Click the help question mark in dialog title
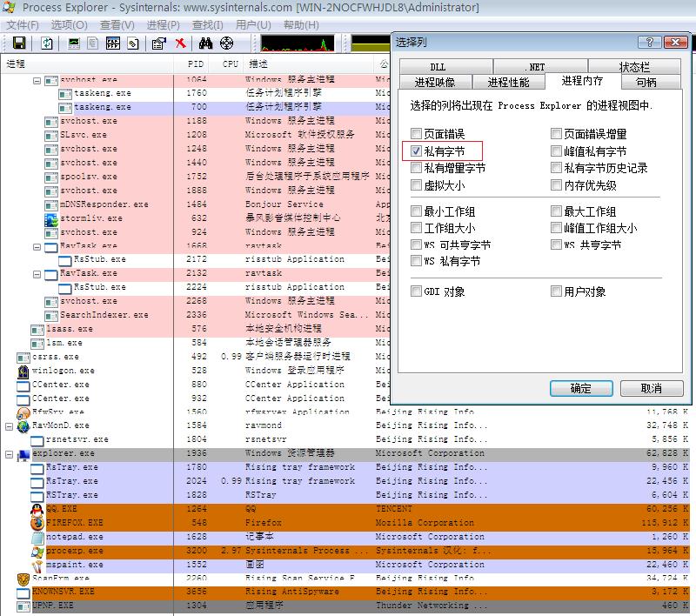The width and height of the screenshot is (696, 616). pos(649,42)
